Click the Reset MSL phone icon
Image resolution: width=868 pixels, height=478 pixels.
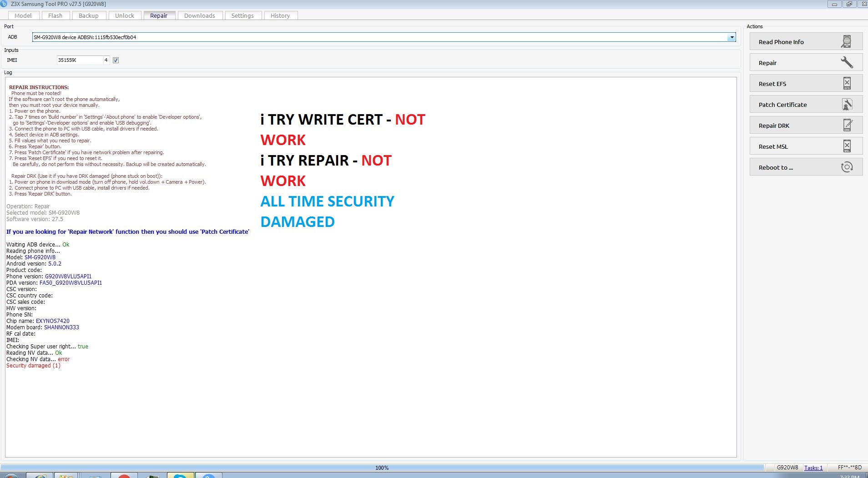[x=847, y=146]
